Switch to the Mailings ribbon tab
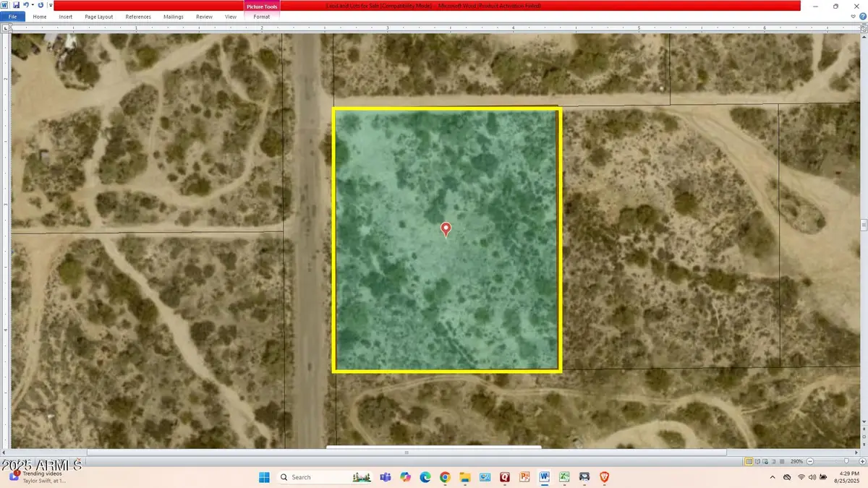 point(174,17)
